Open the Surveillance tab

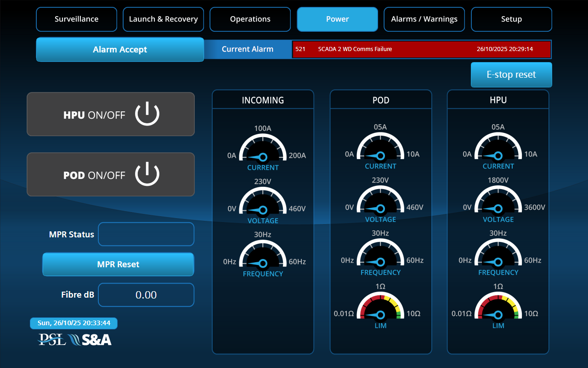pyautogui.click(x=76, y=19)
